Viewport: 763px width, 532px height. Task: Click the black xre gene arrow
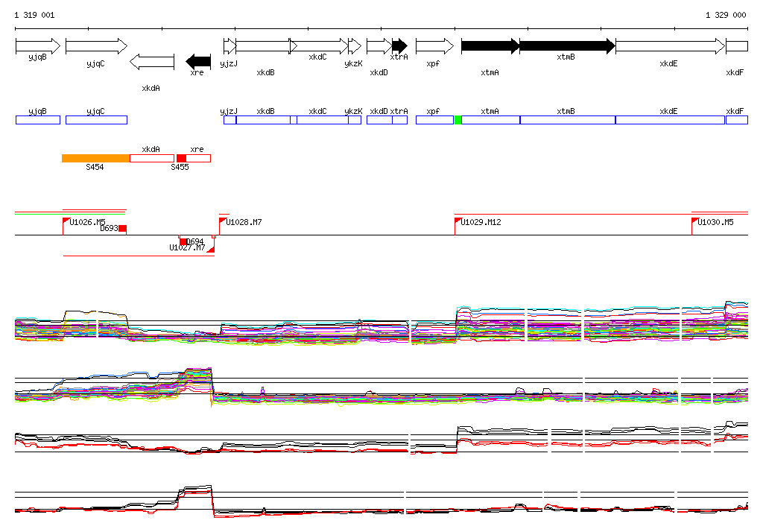pos(198,60)
